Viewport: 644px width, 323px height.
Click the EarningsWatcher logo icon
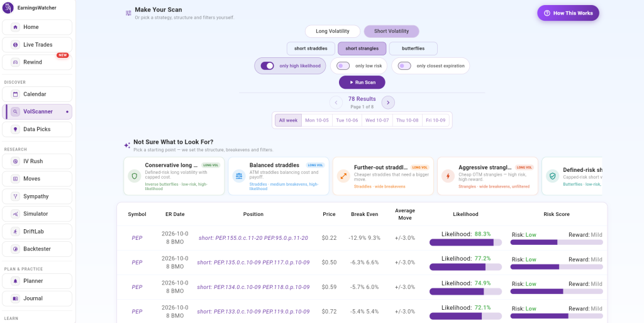[x=8, y=8]
